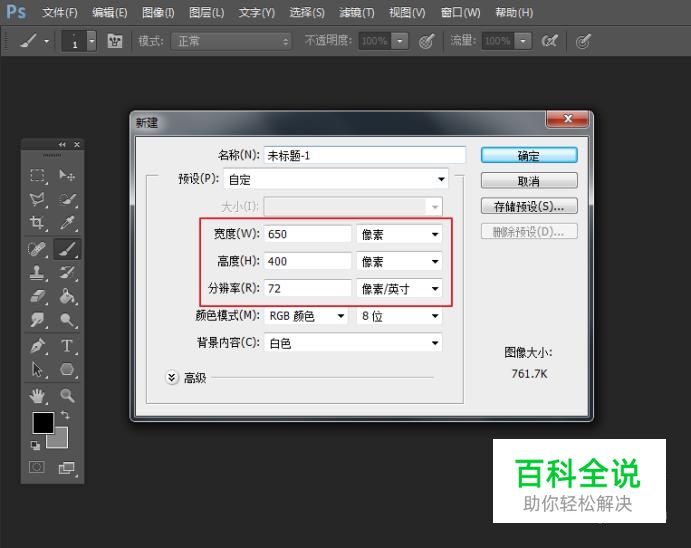Swap foreground and background colors
The image size is (691, 548).
pos(65,415)
